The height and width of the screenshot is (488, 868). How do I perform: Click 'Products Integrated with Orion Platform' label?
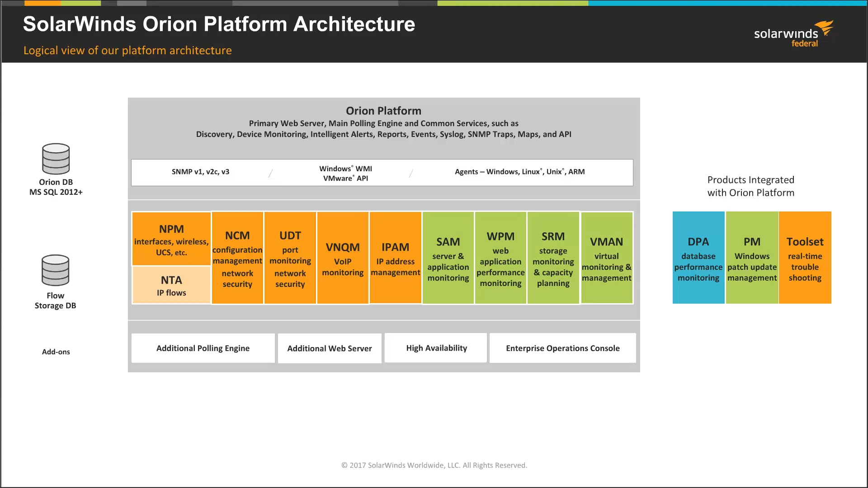click(x=751, y=186)
